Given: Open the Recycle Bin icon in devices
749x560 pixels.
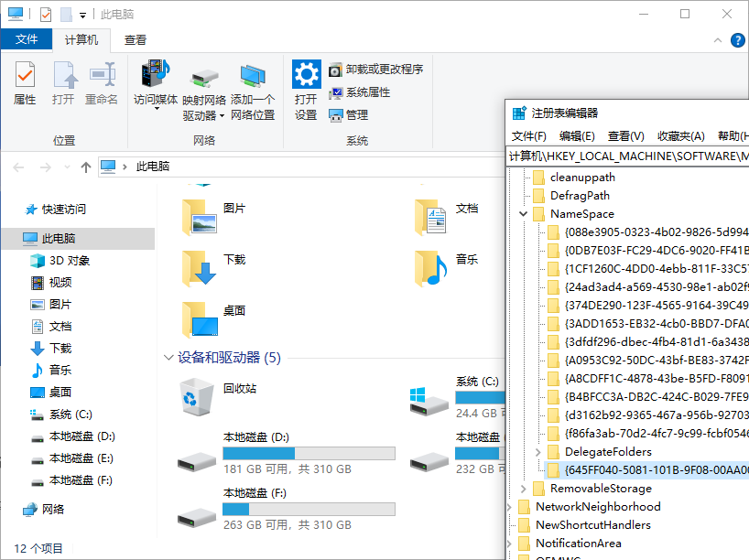Looking at the screenshot, I should [x=197, y=397].
